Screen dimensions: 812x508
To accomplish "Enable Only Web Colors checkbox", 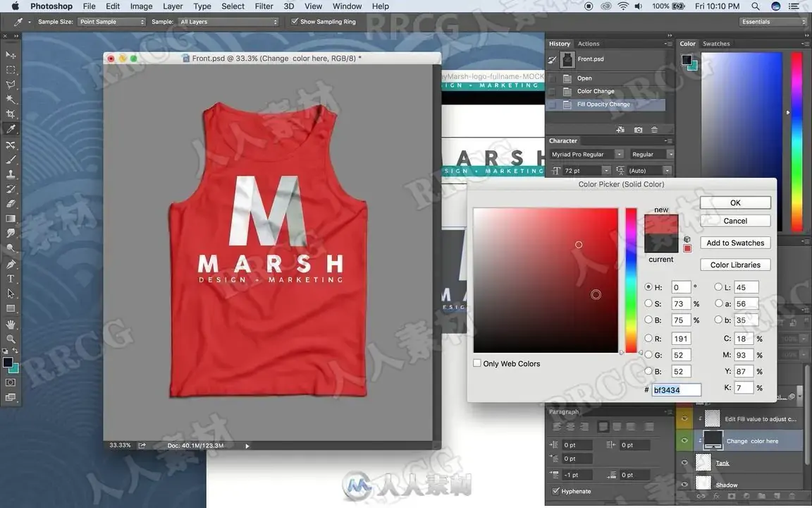I will click(477, 363).
